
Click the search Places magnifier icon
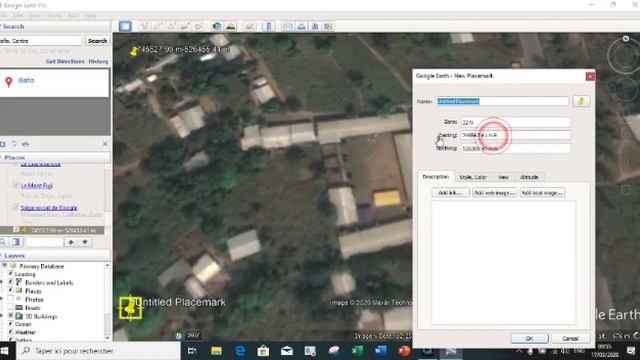point(2,242)
